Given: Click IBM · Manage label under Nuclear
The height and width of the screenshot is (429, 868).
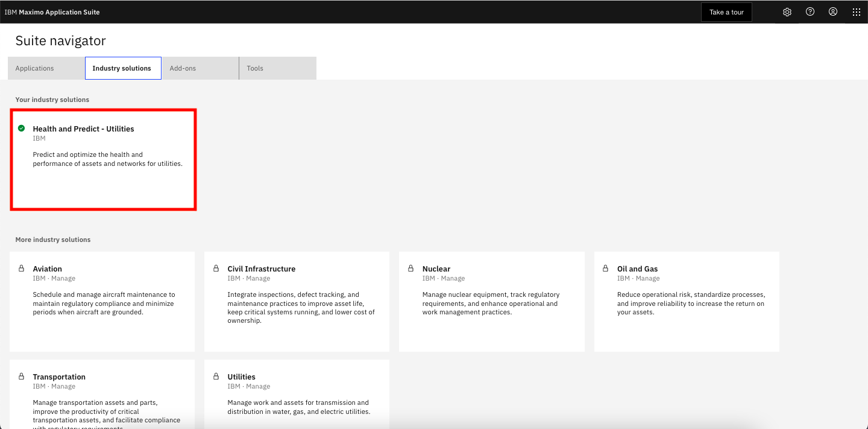Looking at the screenshot, I should pyautogui.click(x=444, y=279).
